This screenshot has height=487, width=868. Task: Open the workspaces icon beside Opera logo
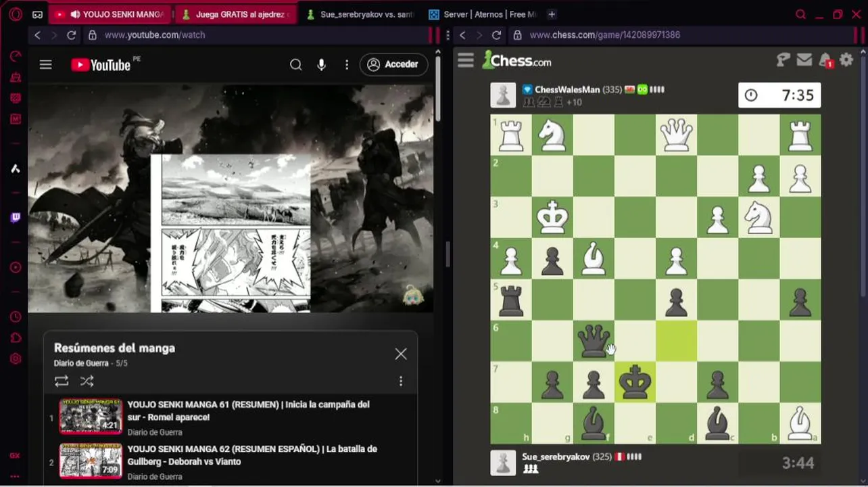pos(37,14)
